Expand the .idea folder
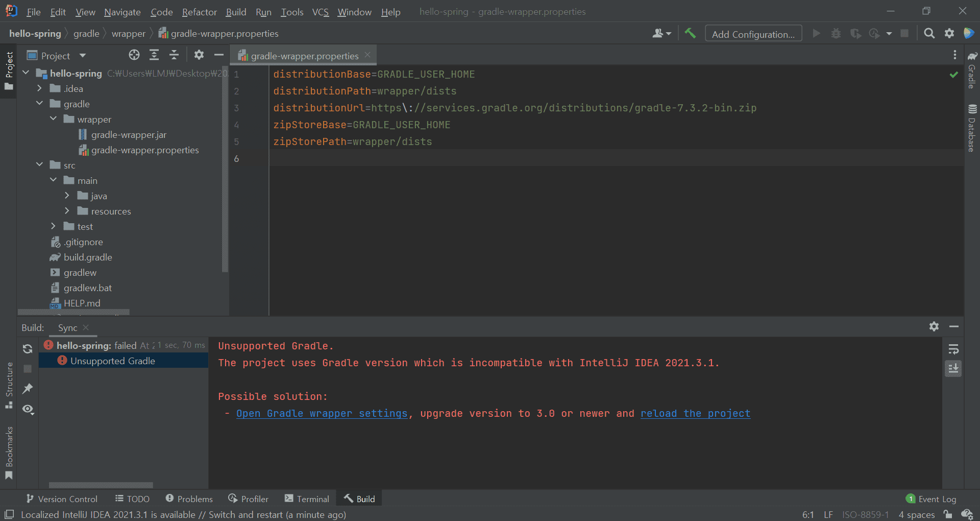Image resolution: width=980 pixels, height=521 pixels. pos(40,88)
